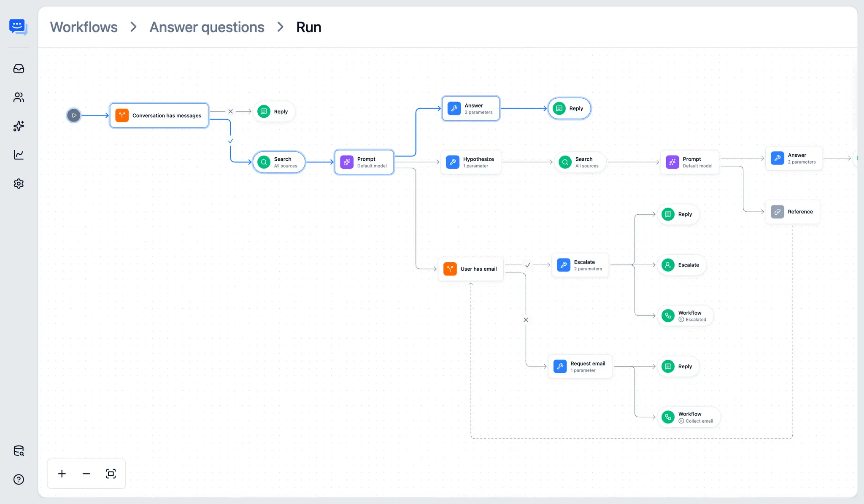Click the zoom out minus button
The width and height of the screenshot is (864, 504).
86,474
